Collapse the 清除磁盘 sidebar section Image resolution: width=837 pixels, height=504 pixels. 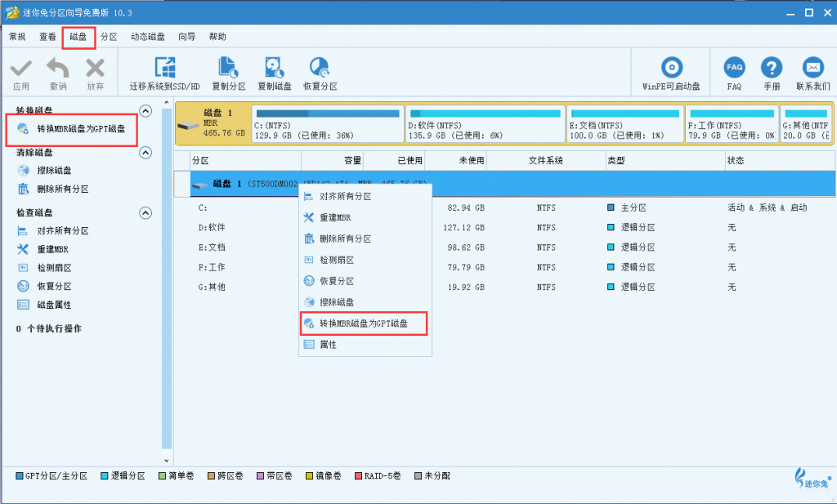[145, 153]
